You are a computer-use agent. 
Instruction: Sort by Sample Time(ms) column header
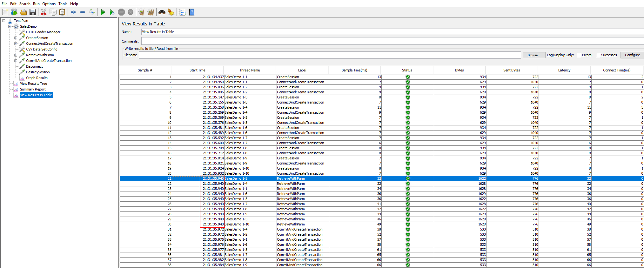tap(354, 70)
